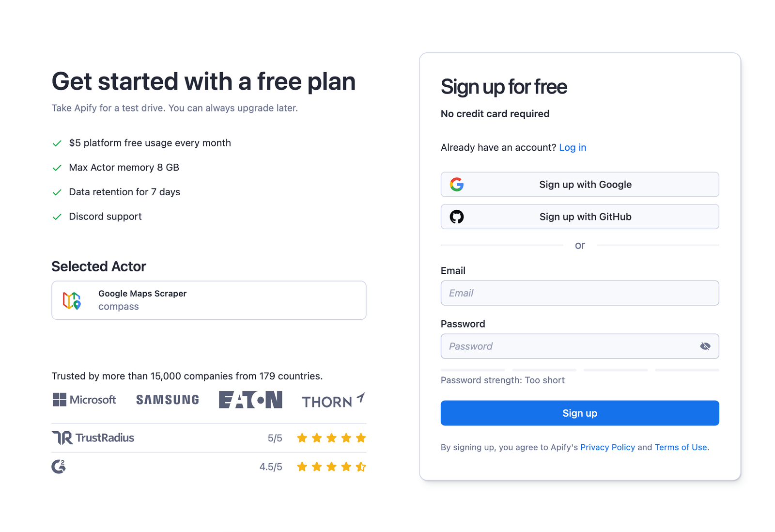Open the Log in link
Viewport: 775px width, 532px height.
[x=573, y=148]
